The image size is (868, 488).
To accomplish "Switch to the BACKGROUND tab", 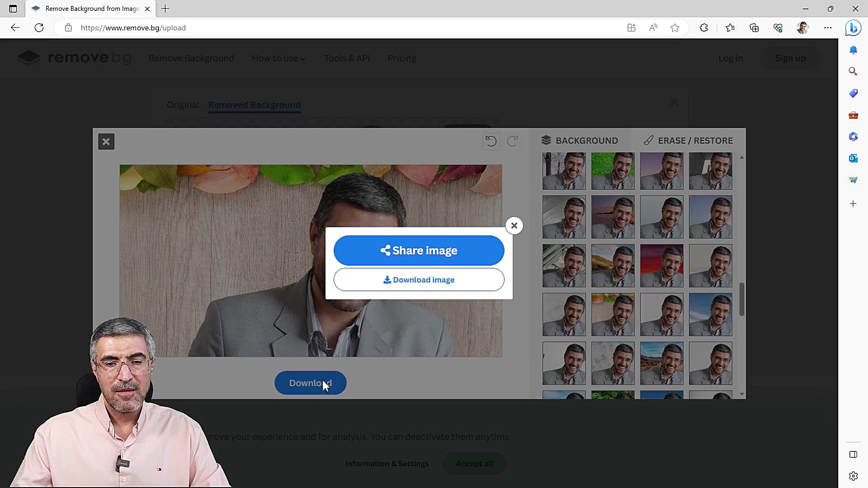I will (580, 141).
